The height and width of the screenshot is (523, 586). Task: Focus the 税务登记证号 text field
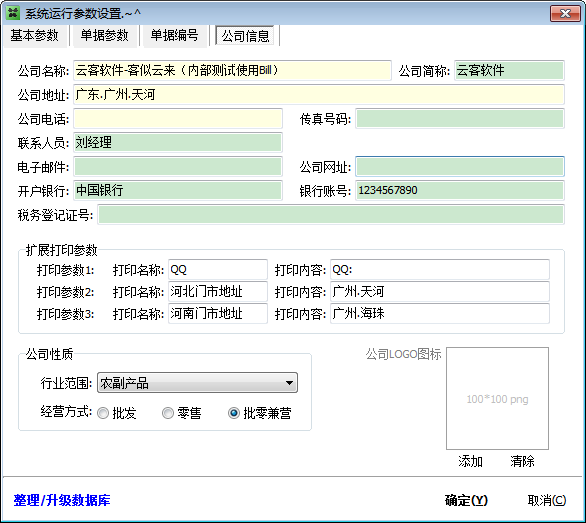click(x=331, y=215)
